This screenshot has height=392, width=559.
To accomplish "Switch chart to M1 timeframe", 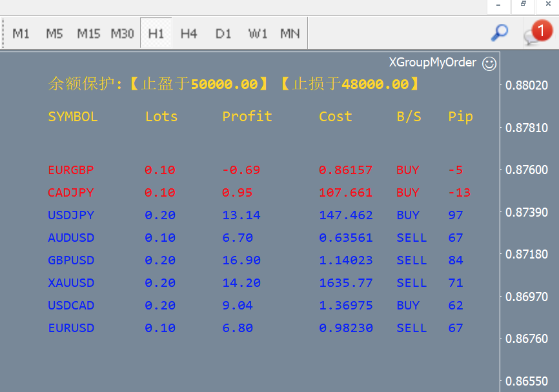I will pyautogui.click(x=21, y=34).
